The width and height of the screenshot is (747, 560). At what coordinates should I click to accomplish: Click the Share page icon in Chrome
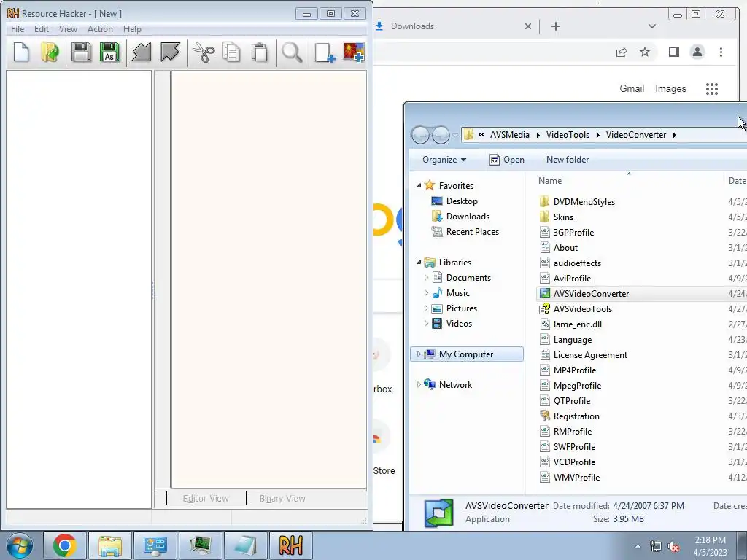pos(622,52)
